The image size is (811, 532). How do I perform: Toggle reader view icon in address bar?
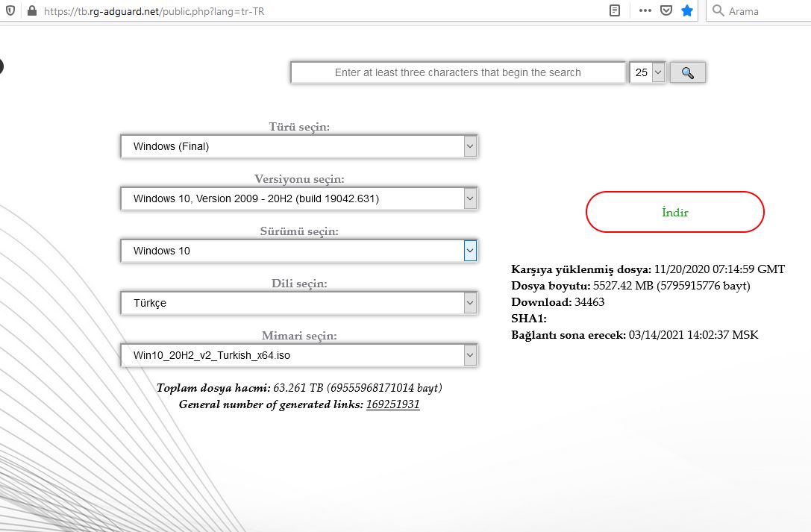(x=615, y=11)
